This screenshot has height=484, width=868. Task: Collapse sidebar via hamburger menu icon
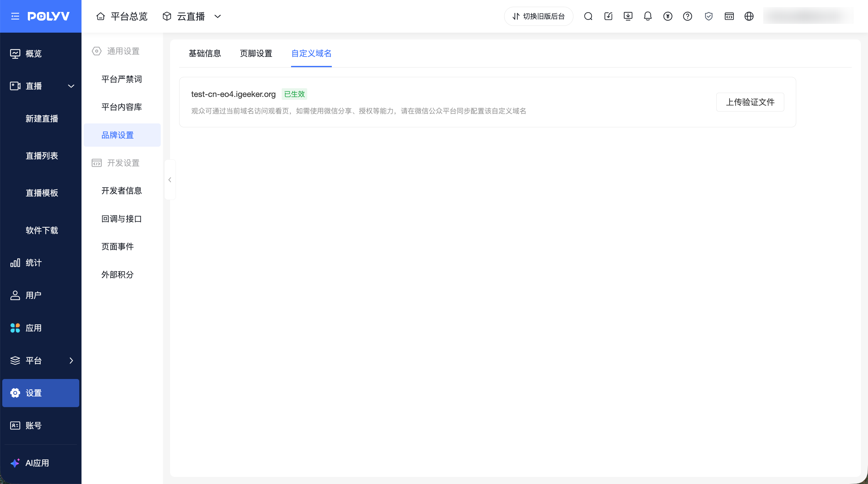point(15,16)
